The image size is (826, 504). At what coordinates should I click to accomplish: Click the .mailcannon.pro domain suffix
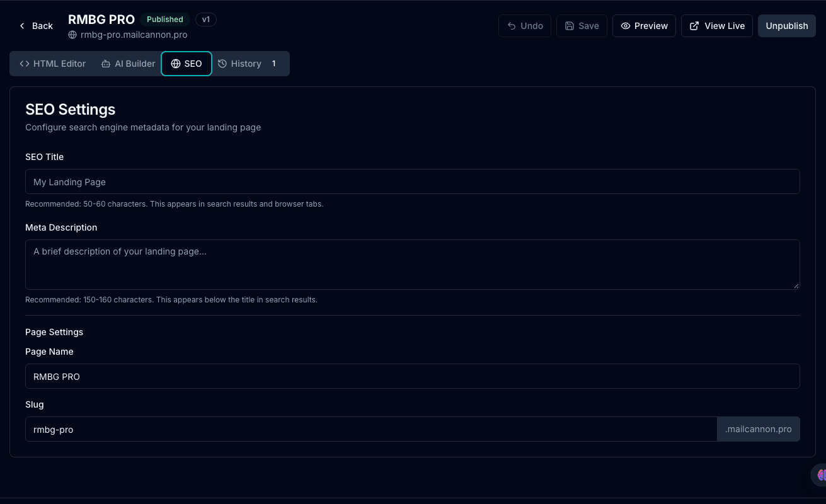tap(759, 429)
